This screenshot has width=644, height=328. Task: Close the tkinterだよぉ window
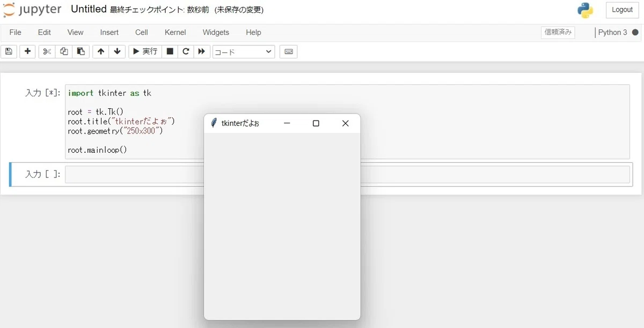point(346,123)
